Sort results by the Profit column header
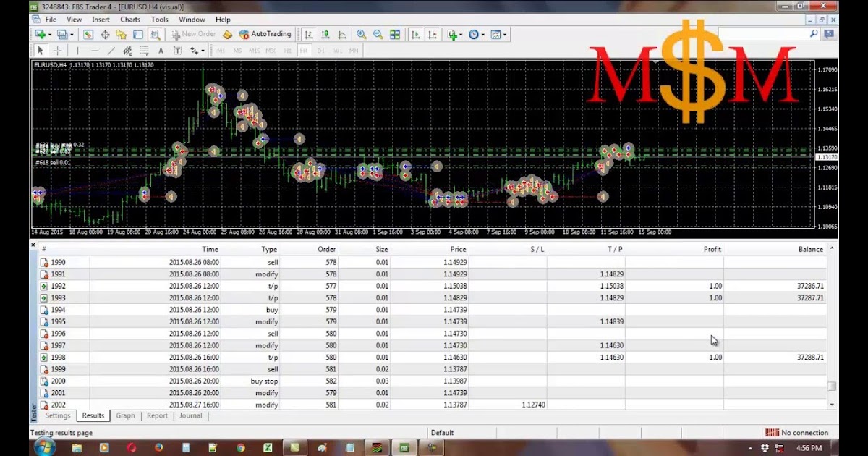This screenshot has width=868, height=456. click(x=674, y=249)
